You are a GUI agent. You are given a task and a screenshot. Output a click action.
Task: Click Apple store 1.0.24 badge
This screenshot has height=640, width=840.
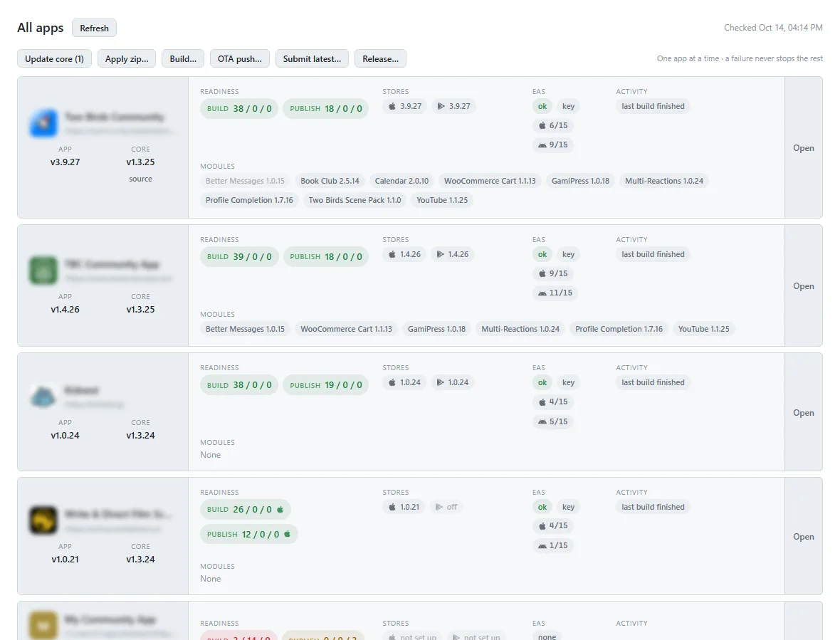coord(404,382)
